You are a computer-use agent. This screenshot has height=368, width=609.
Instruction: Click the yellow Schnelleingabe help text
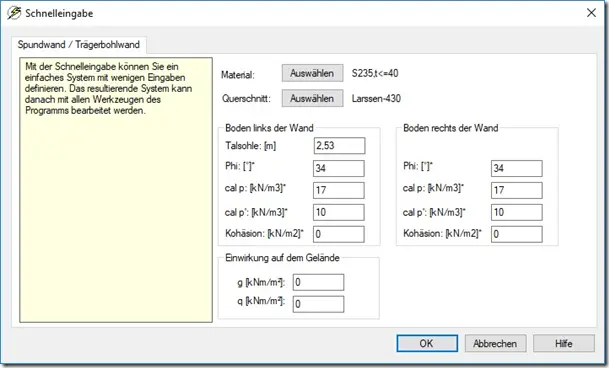[108, 88]
